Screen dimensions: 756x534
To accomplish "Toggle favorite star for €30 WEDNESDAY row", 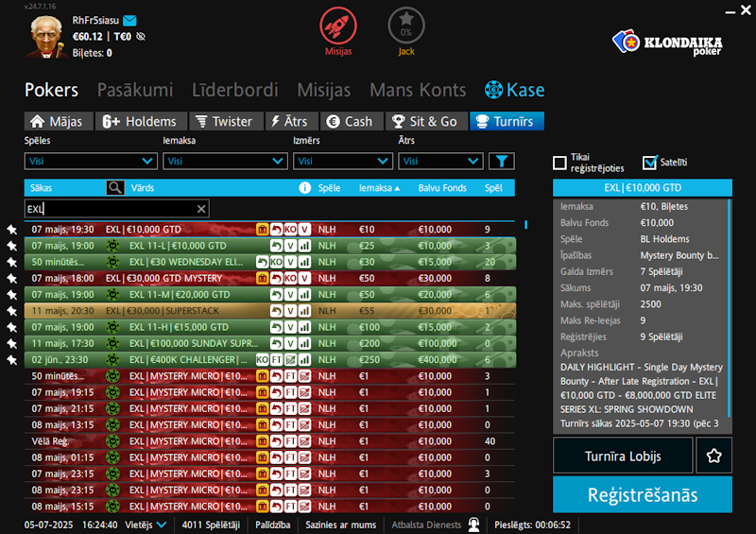I will pos(12,263).
